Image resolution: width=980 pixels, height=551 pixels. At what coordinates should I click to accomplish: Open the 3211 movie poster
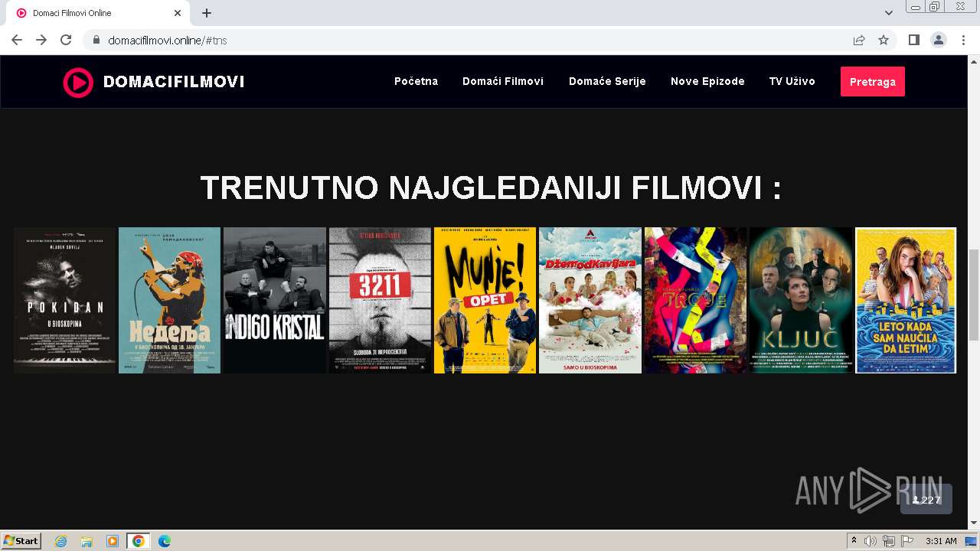click(x=380, y=300)
